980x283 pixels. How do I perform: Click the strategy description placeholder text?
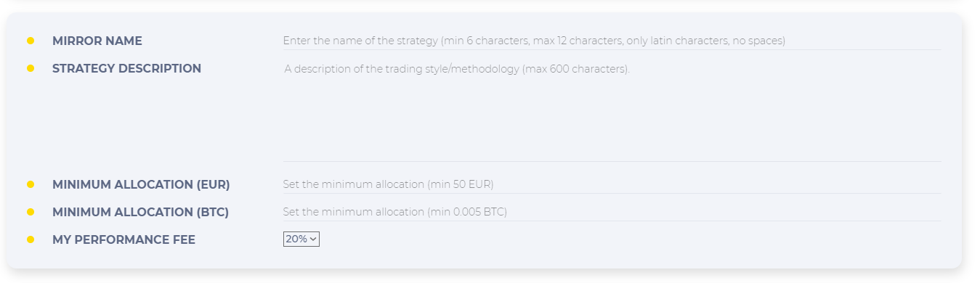coord(457,70)
